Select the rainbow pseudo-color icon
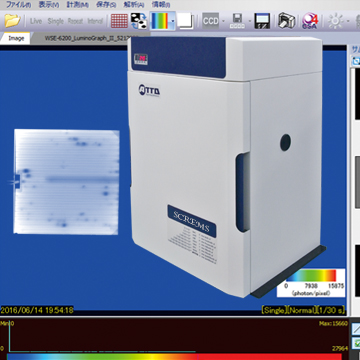360x360 pixels. pos(160,21)
